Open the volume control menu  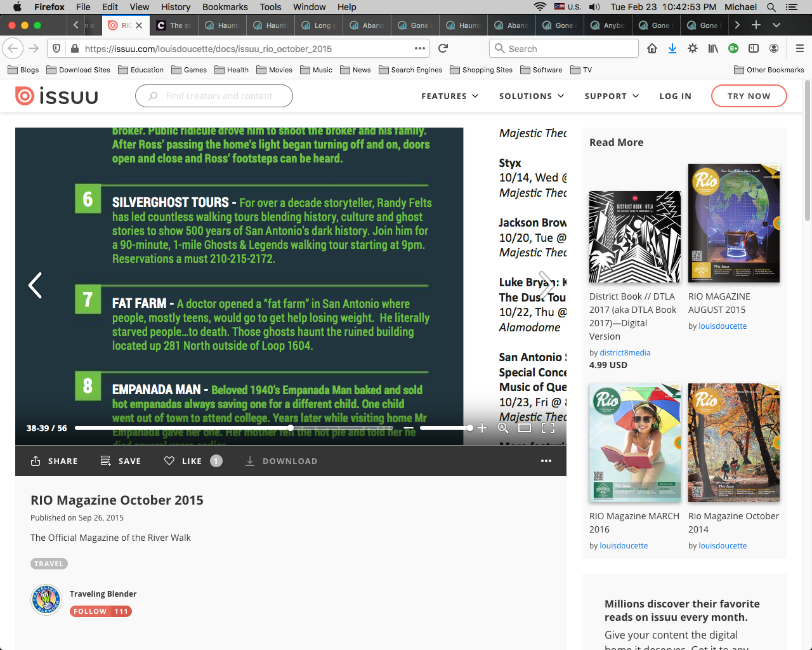594,7
